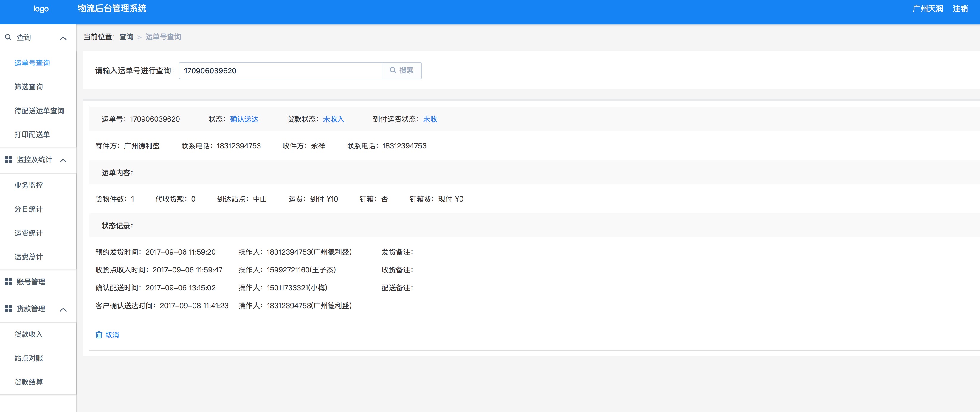Focus the waybill number input field
Screen dimensions: 980x412
tap(280, 70)
